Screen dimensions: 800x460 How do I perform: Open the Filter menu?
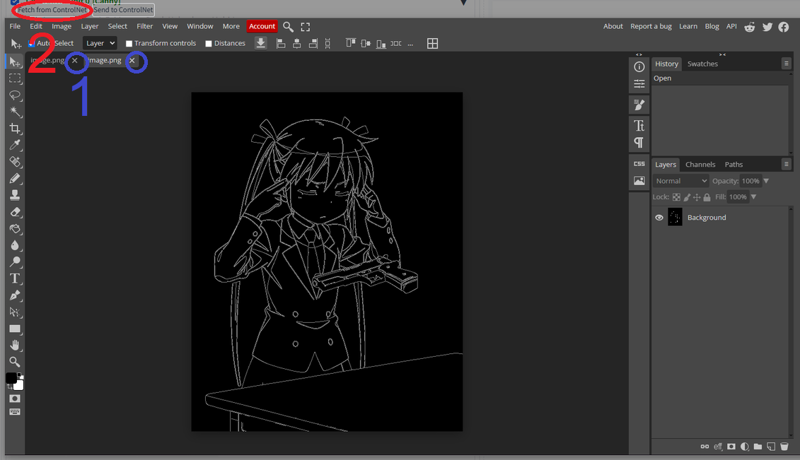point(144,27)
